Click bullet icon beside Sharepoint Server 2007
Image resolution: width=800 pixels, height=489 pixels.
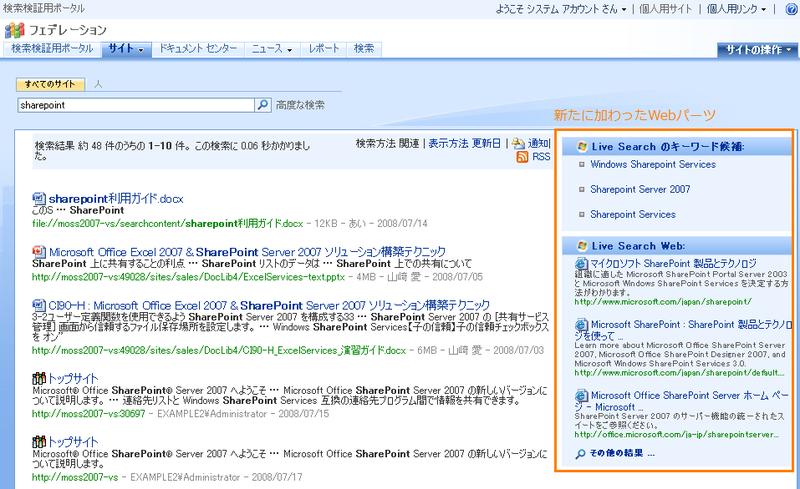click(x=581, y=189)
